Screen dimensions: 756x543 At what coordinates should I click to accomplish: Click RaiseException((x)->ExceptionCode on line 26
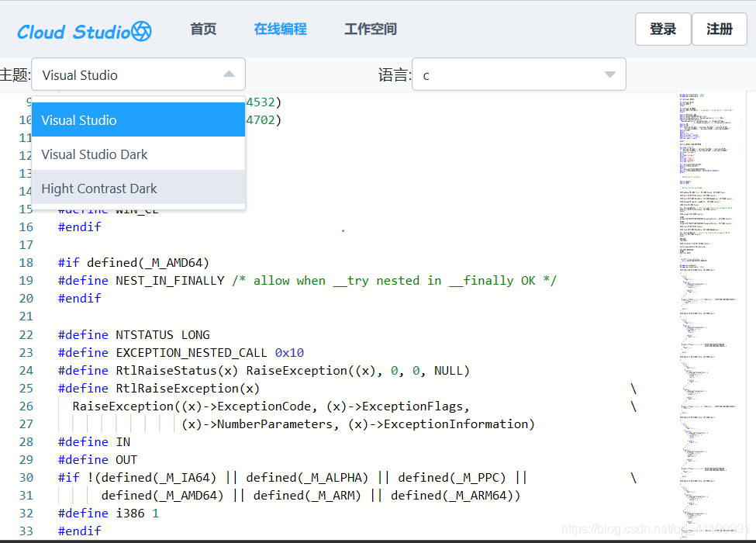coord(192,406)
